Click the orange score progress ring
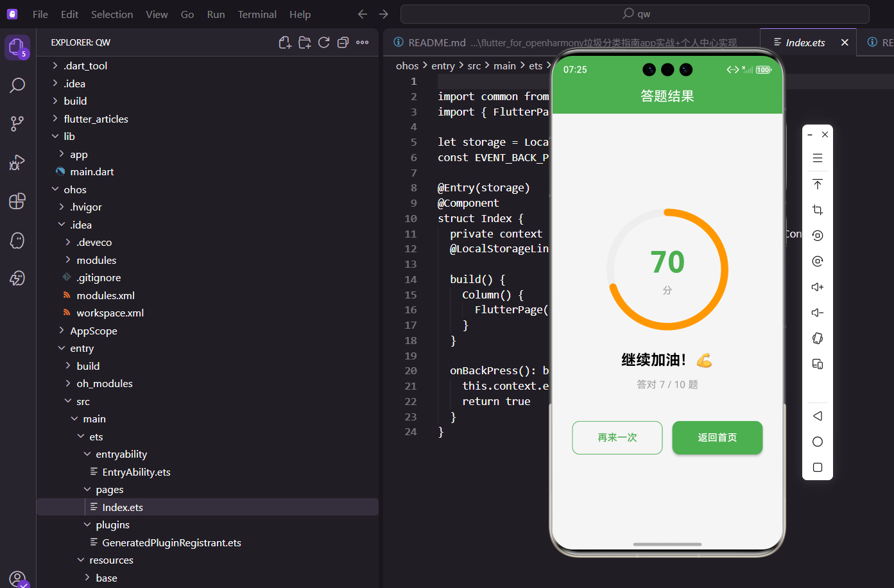This screenshot has width=894, height=588. click(x=667, y=270)
